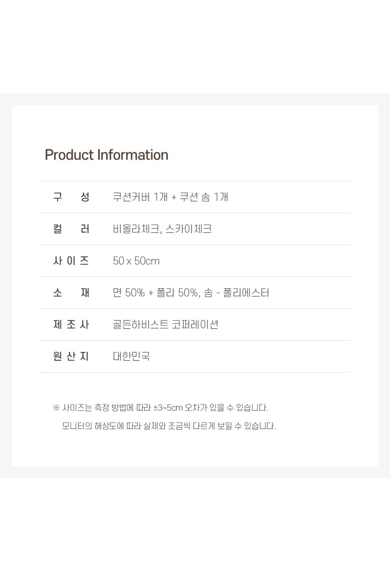Select the 컬러 row label
The height and width of the screenshot is (588, 390).
71,229
